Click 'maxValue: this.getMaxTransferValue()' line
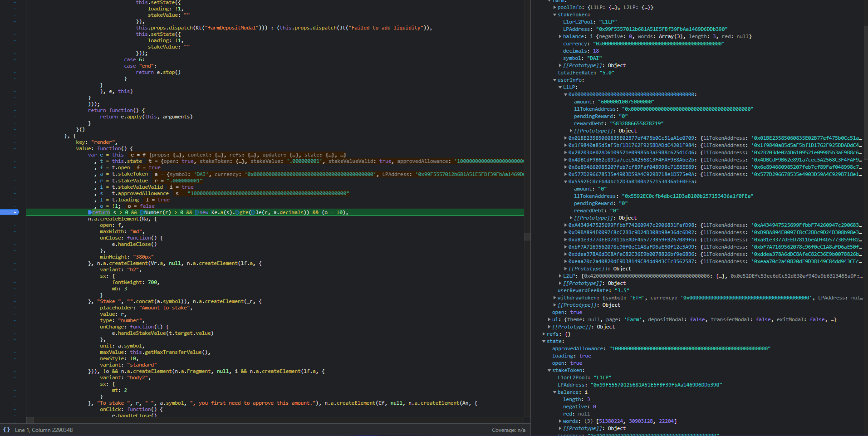Image resolution: width=868 pixels, height=436 pixels. click(x=155, y=352)
